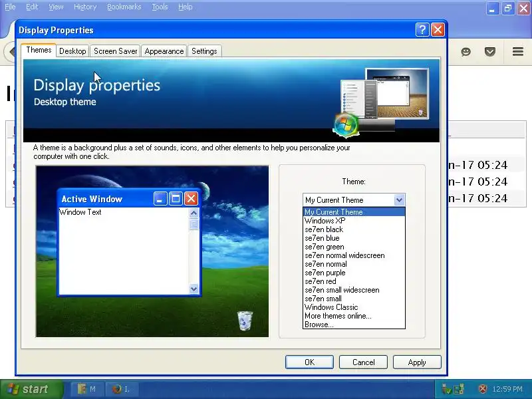Open the Tools menu in Firefox

[x=160, y=7]
